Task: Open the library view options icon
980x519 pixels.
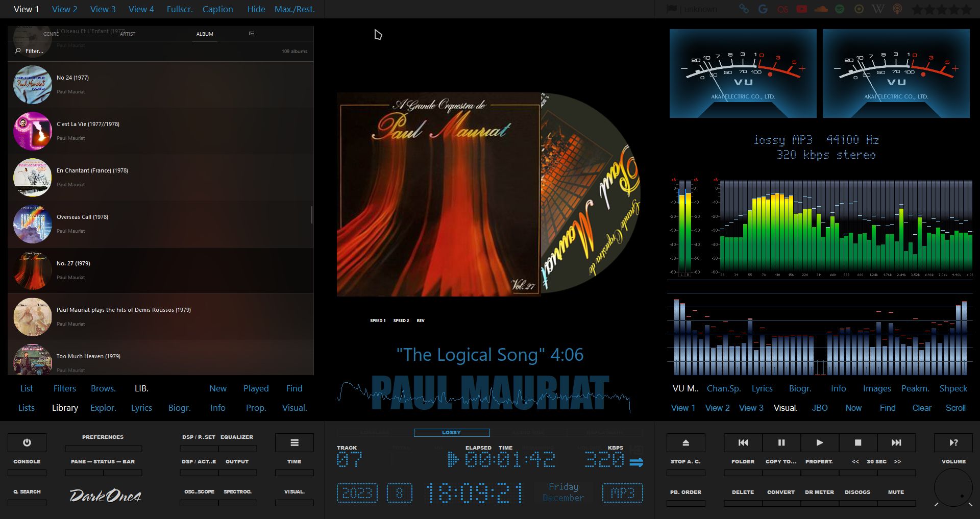Action: tap(251, 33)
